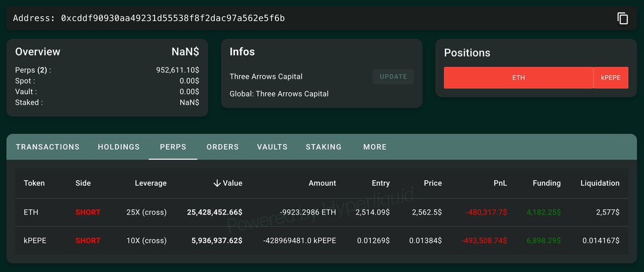The height and width of the screenshot is (272, 644).
Task: Select the red ETH position bar
Action: [518, 78]
